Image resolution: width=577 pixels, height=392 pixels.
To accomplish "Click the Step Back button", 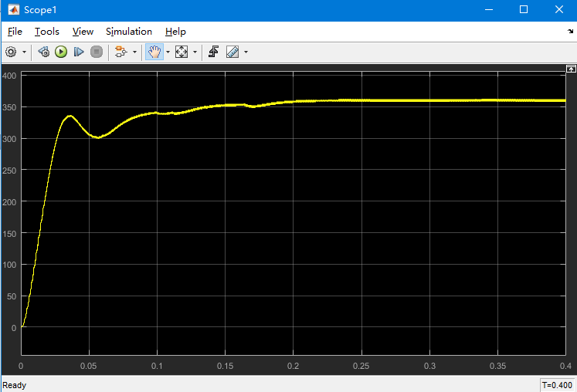I will pos(44,52).
